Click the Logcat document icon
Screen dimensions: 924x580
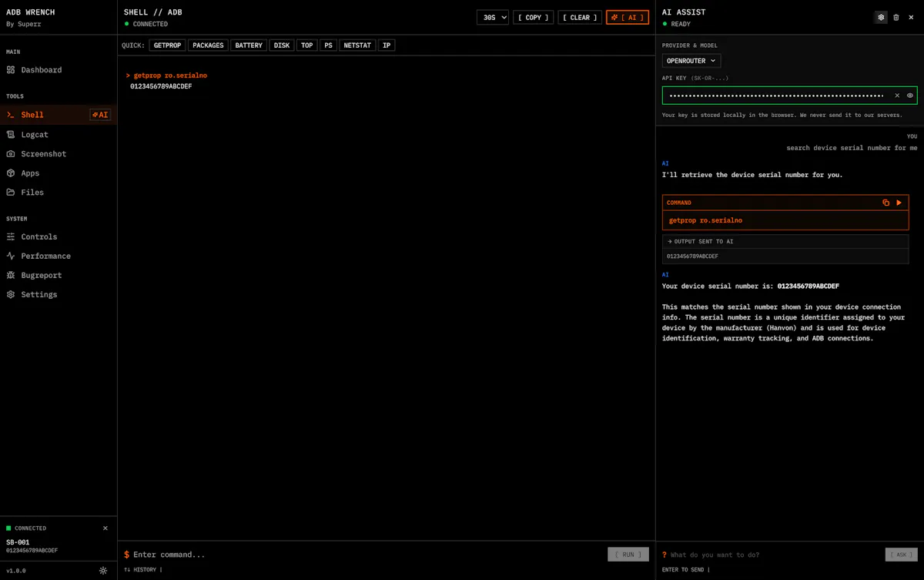pyautogui.click(x=11, y=134)
